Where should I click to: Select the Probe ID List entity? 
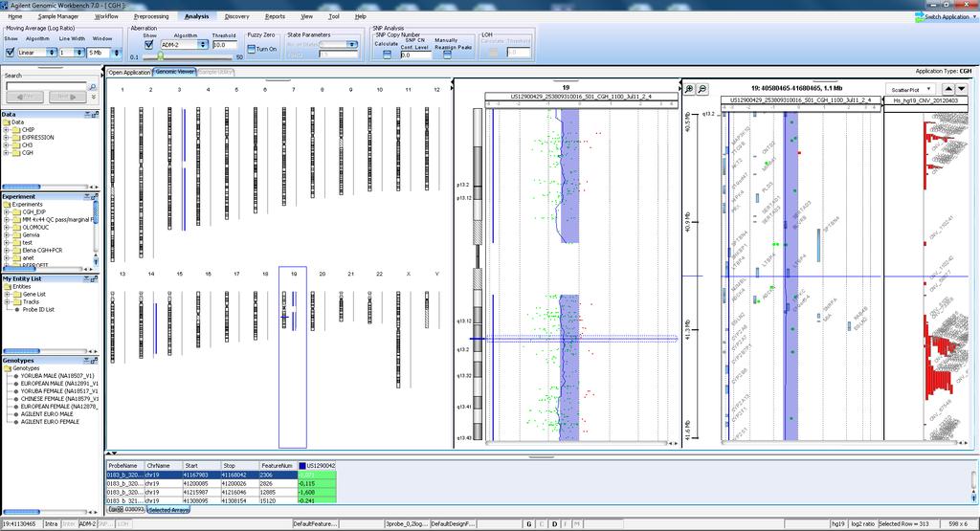[x=38, y=309]
